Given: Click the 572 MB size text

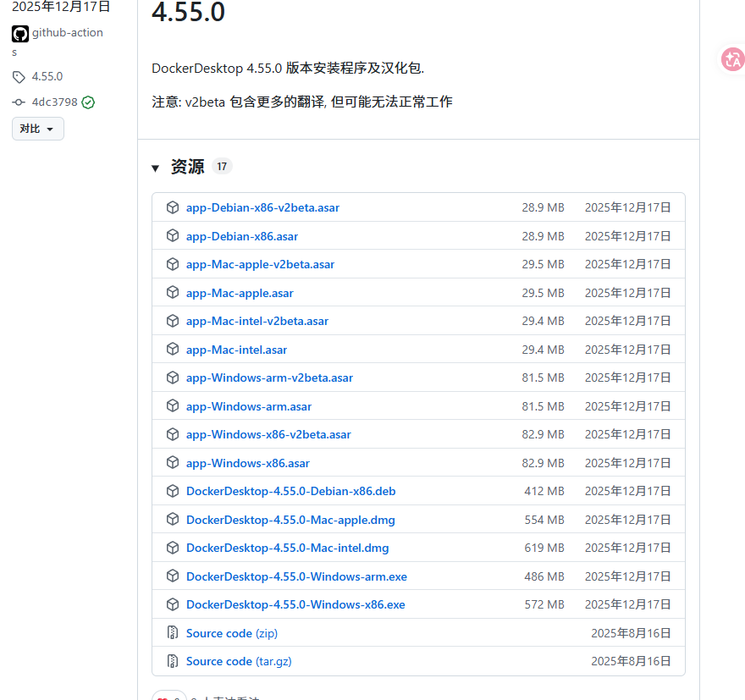Looking at the screenshot, I should point(544,604).
